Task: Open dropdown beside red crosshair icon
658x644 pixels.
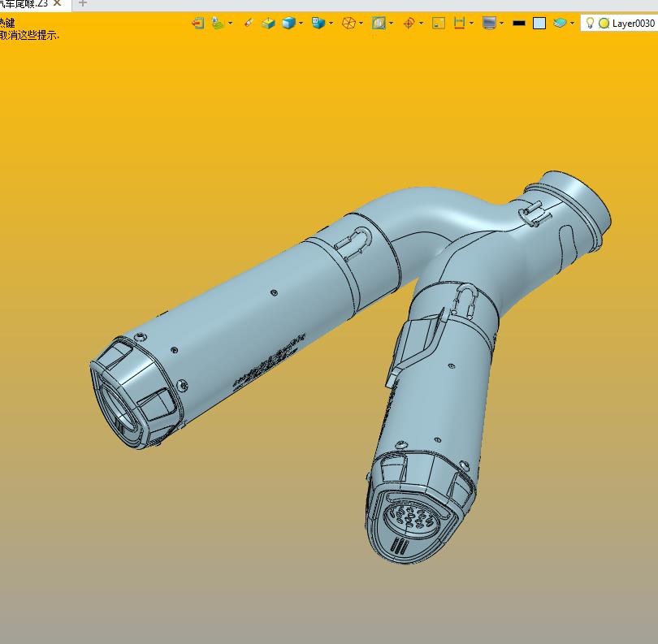Action: [421, 24]
